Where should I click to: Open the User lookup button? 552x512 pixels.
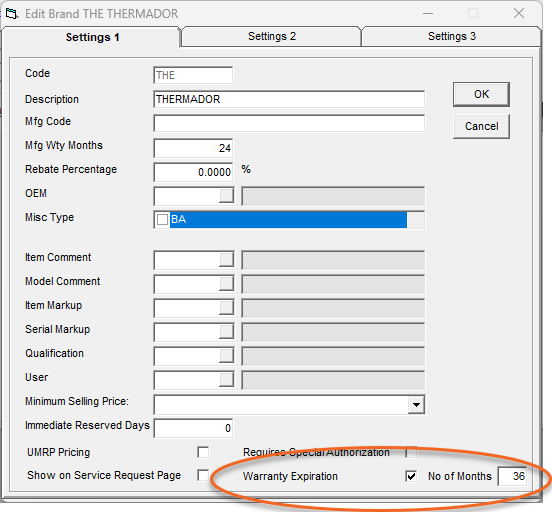click(x=226, y=379)
